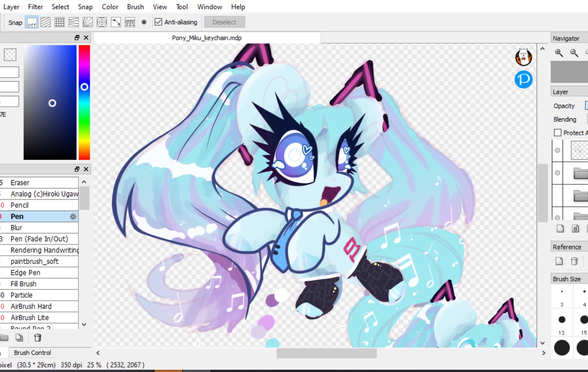This screenshot has width=588, height=372.
Task: Select the vanishing point snap guide
Action: pos(73,22)
